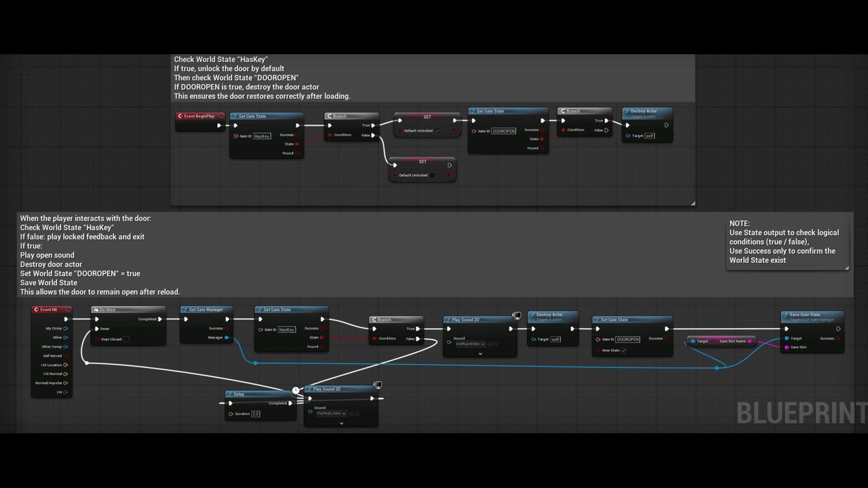Click the Normal Impulse pin on Event Hit
This screenshot has width=868, height=488.
pos(66,383)
